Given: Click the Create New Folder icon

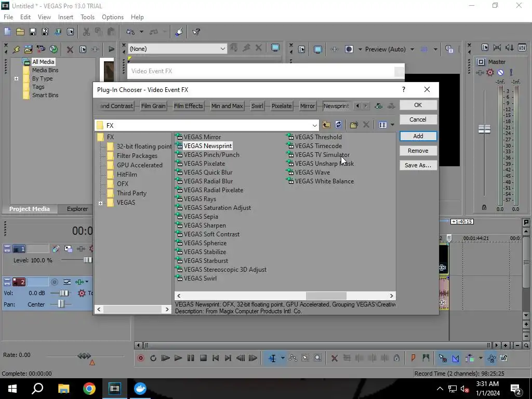Looking at the screenshot, I should click(x=354, y=125).
